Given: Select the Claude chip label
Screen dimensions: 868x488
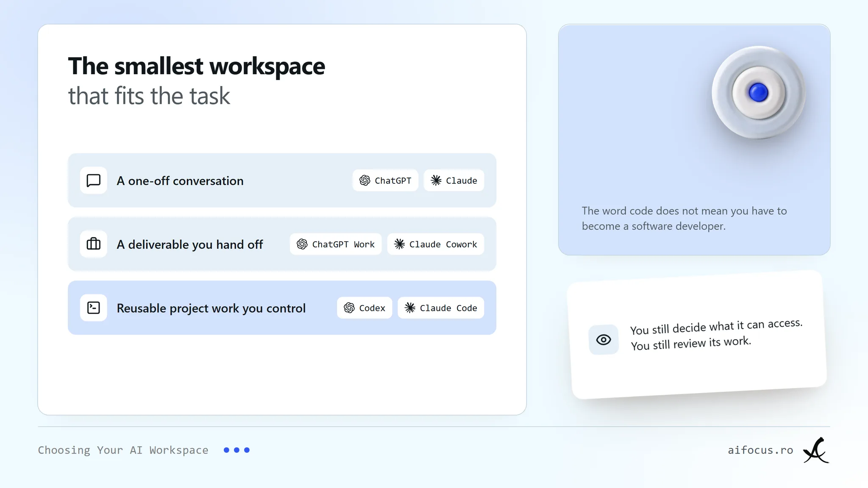Looking at the screenshot, I should [462, 181].
